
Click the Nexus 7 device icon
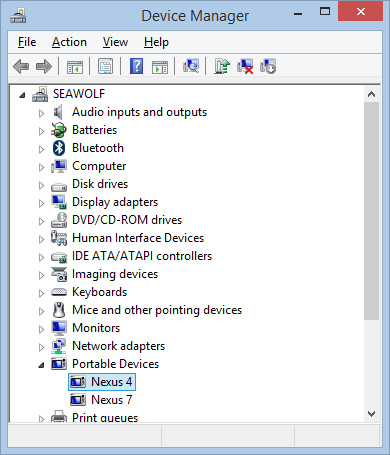point(78,400)
